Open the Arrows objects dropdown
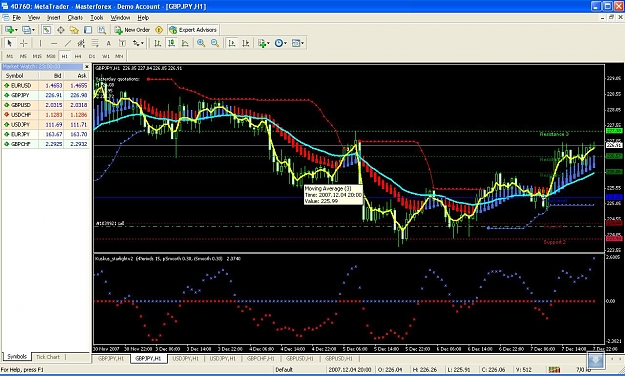625x376 pixels. 138,43
